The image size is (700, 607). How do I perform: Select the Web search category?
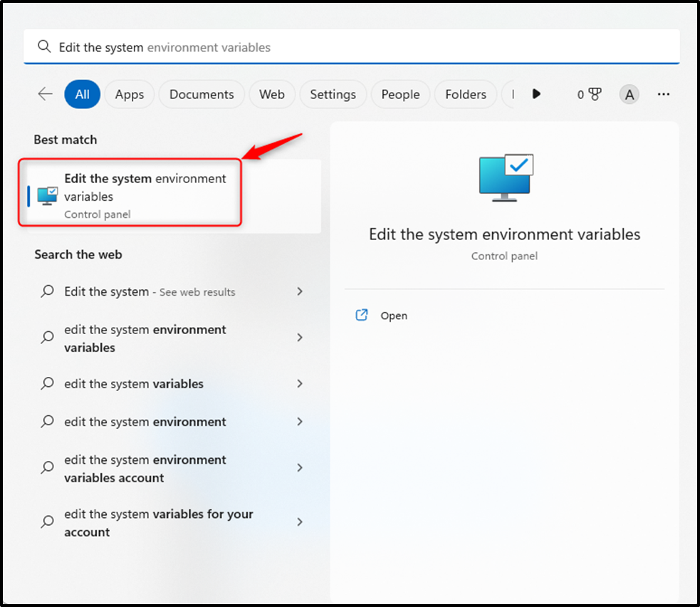(x=271, y=93)
